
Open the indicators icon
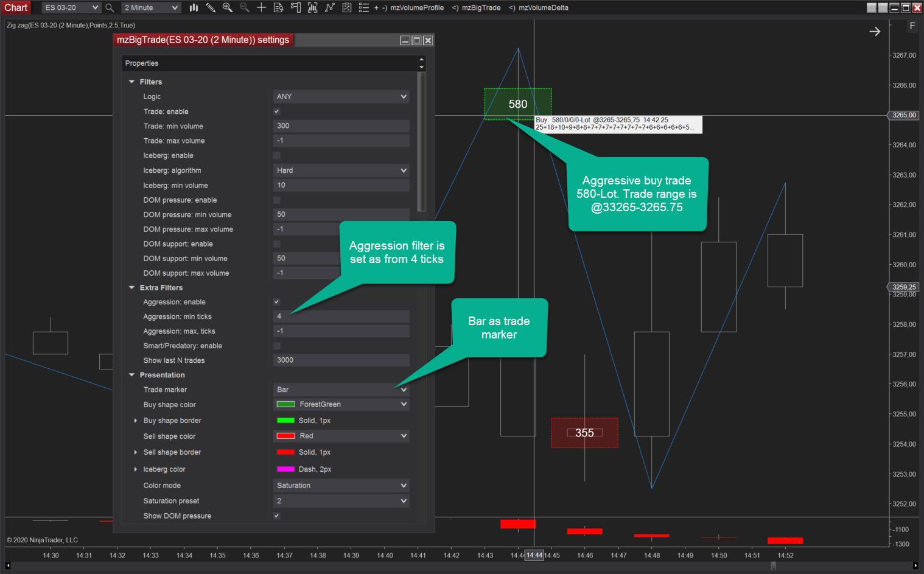pyautogui.click(x=329, y=8)
